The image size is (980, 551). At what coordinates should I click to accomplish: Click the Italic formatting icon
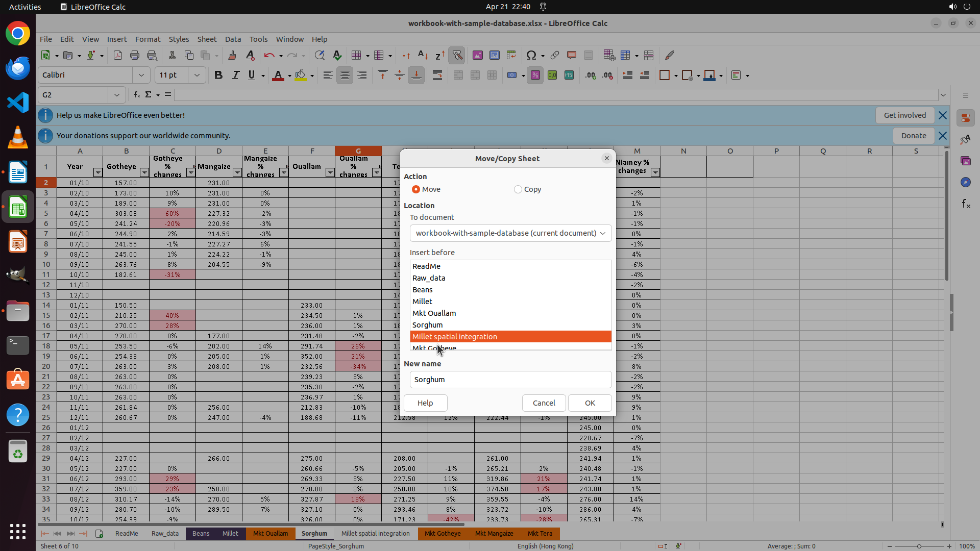pos(235,76)
